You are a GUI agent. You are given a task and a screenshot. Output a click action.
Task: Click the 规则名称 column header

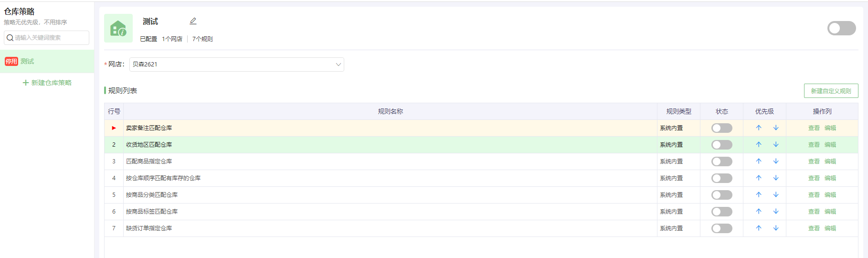(x=390, y=111)
